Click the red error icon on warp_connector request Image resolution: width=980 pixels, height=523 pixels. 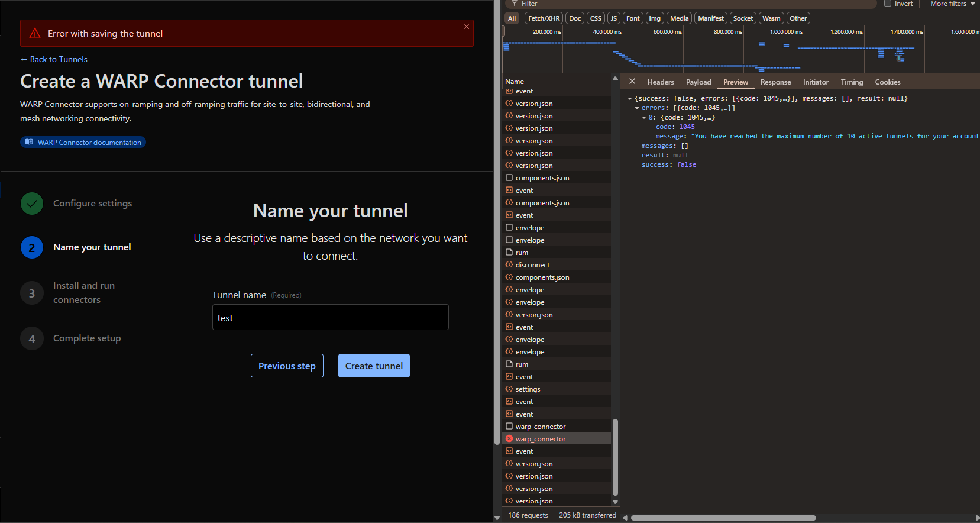(x=509, y=438)
